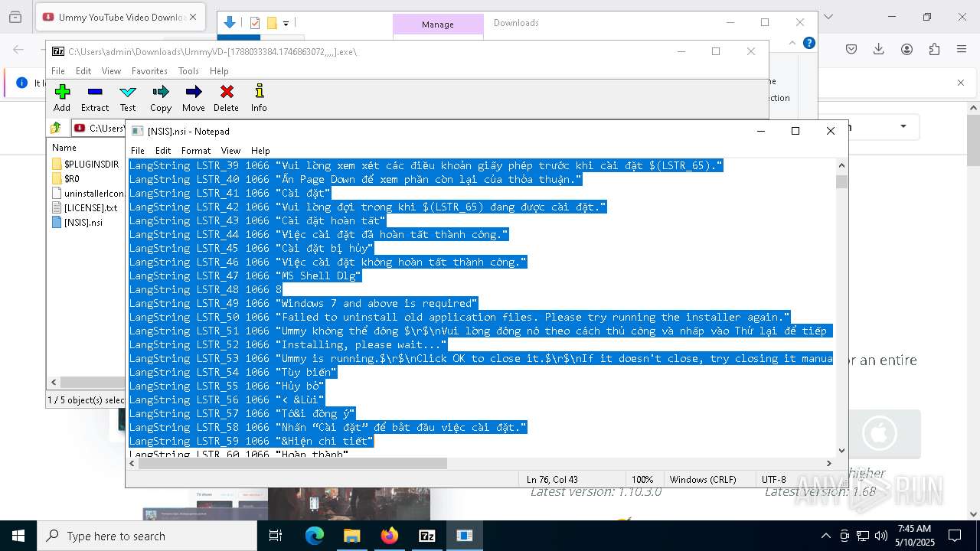The image size is (980, 551).
Task: Open 7-Zip View menu
Action: (112, 71)
